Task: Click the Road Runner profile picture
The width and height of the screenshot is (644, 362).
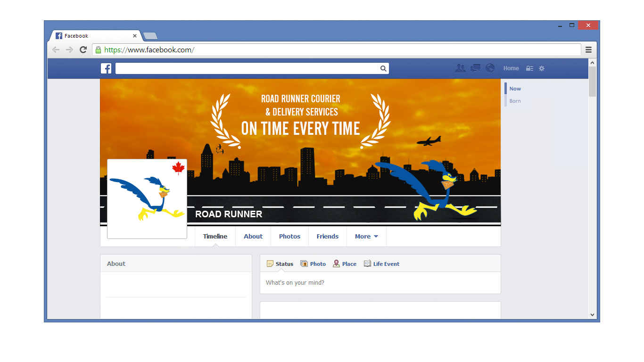Action: click(147, 199)
